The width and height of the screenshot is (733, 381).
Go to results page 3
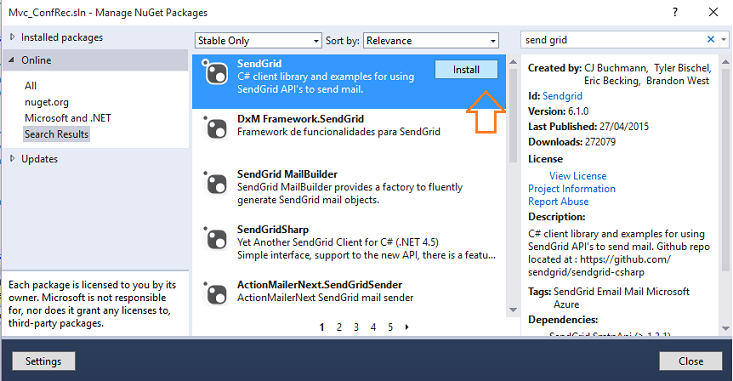click(x=356, y=327)
